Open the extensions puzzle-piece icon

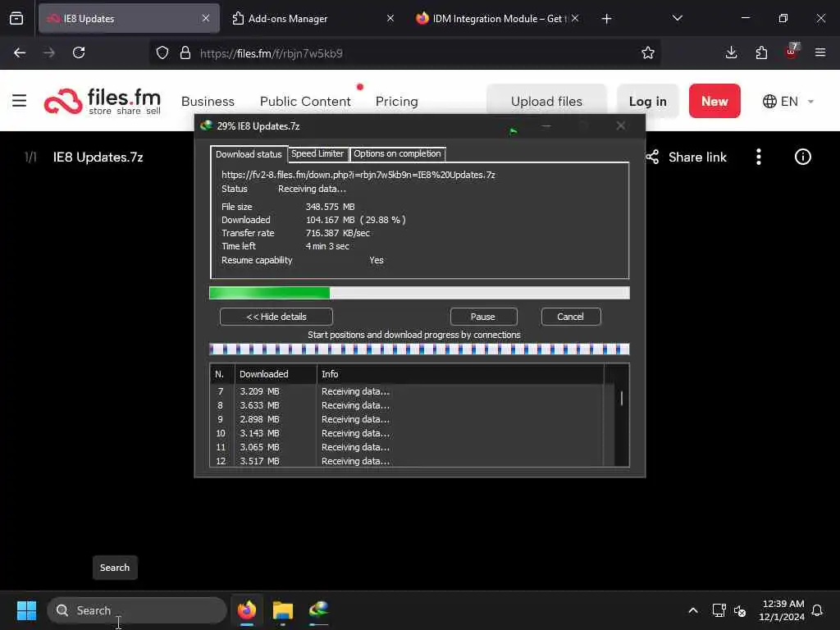(x=761, y=52)
